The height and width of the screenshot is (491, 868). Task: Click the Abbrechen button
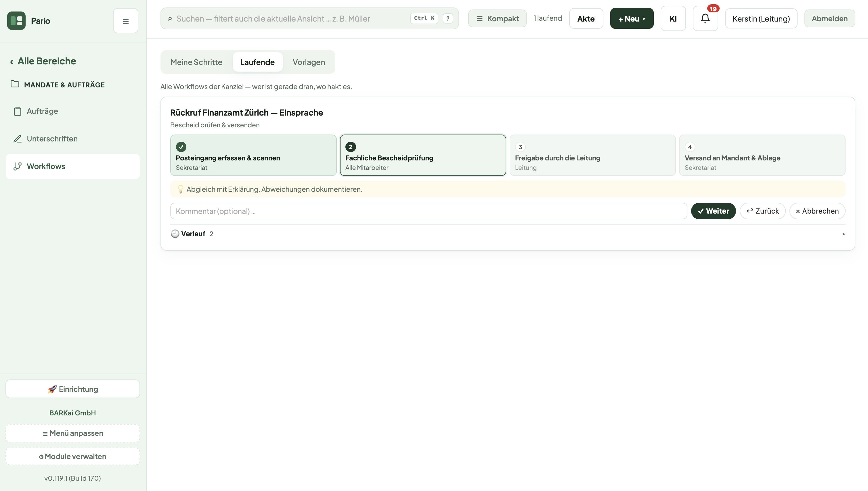click(x=817, y=211)
